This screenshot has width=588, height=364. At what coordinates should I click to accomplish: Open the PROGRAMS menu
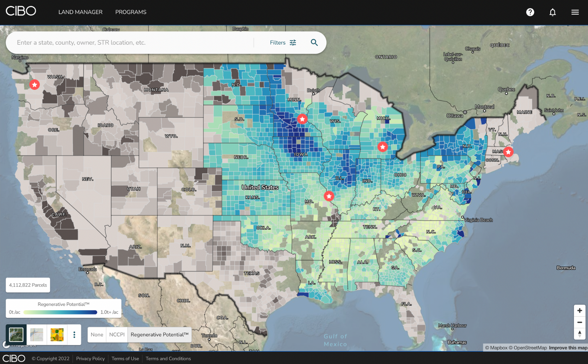[x=131, y=12]
